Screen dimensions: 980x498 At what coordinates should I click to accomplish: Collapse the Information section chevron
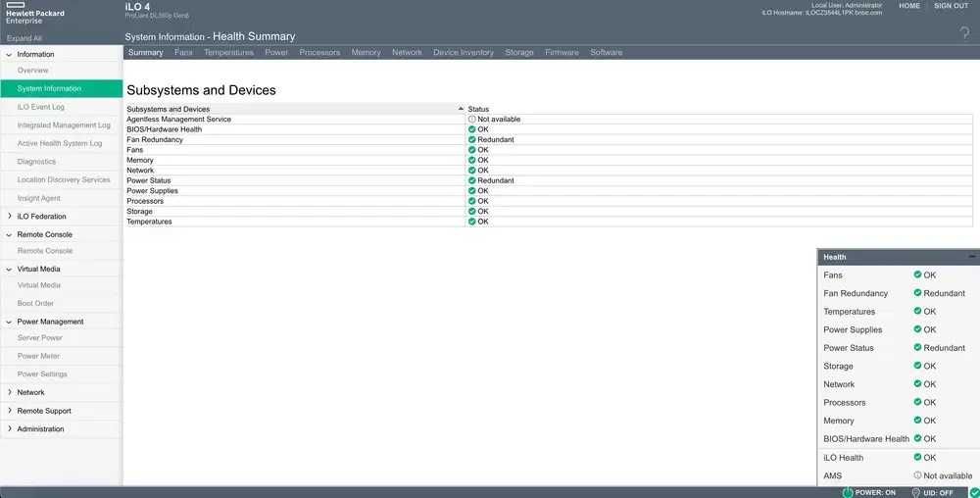(9, 54)
